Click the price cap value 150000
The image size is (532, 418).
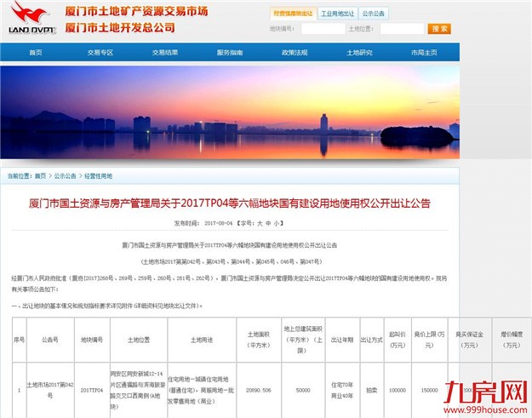(x=429, y=390)
